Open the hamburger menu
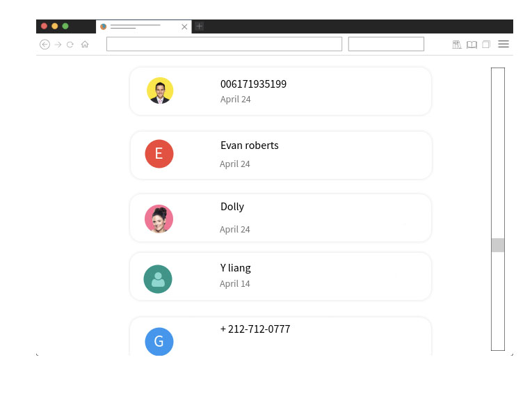Viewport: 532px width, 394px height. [503, 44]
